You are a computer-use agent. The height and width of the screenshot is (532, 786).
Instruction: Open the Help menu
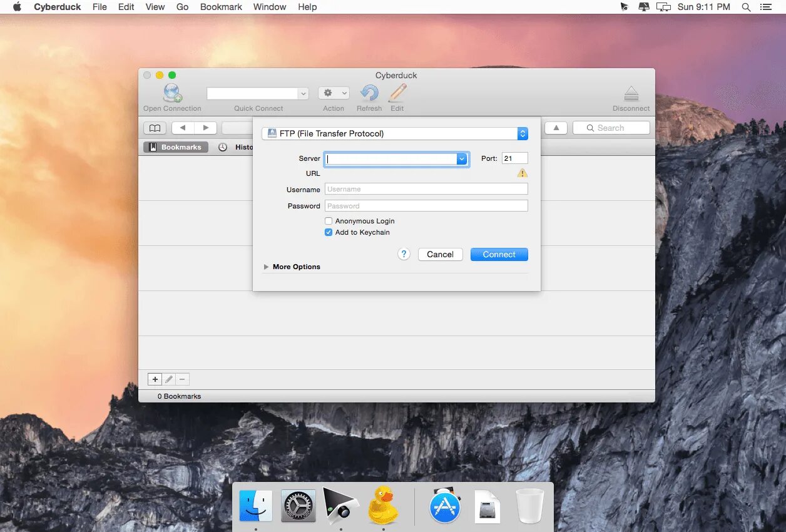click(307, 7)
